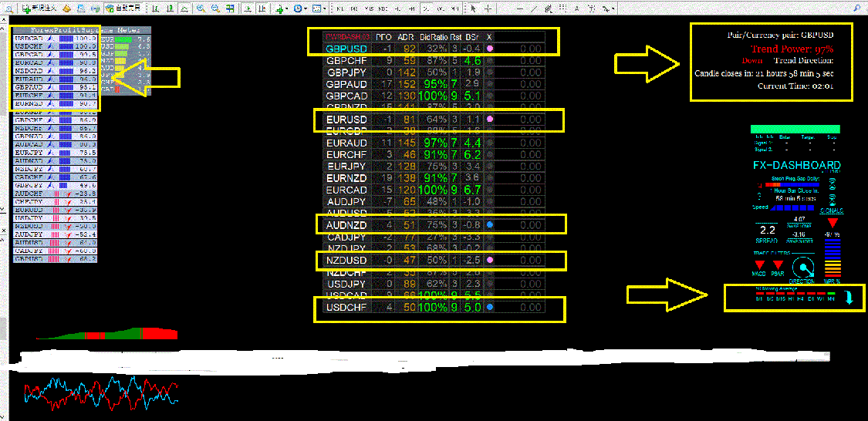The image size is (868, 421).
Task: Switch chart to line chart type
Action: tap(184, 8)
